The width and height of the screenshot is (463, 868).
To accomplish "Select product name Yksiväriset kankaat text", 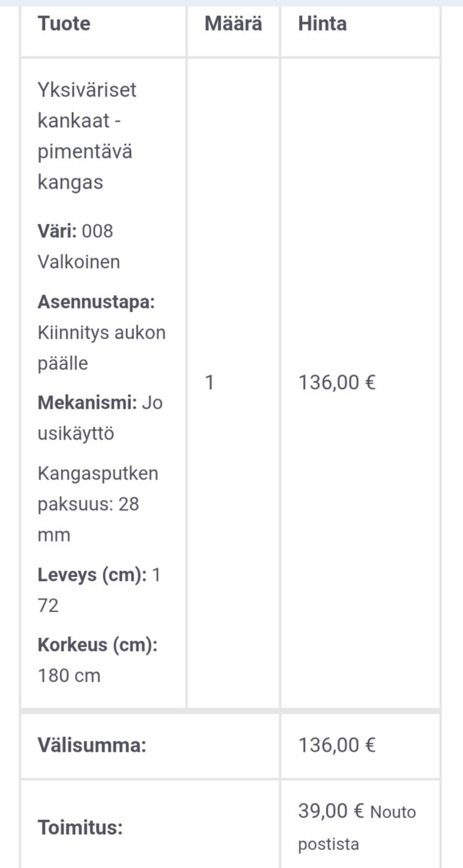I will pos(87,105).
